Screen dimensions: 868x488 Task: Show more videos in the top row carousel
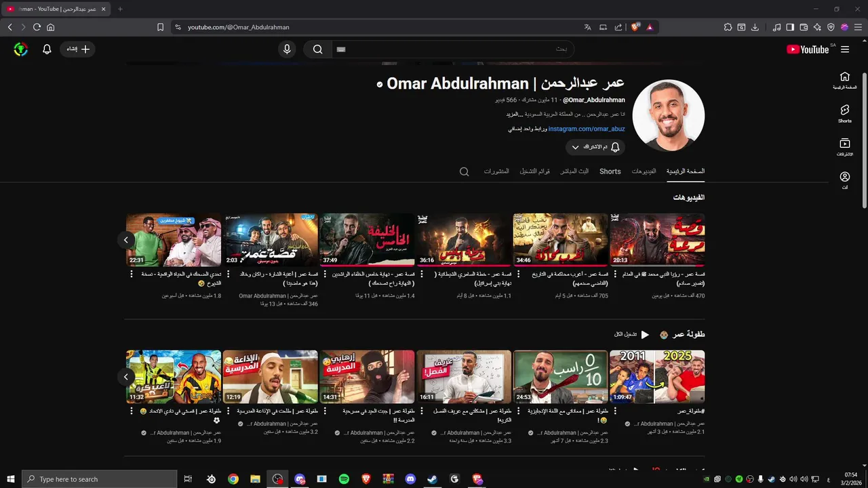[x=126, y=239]
